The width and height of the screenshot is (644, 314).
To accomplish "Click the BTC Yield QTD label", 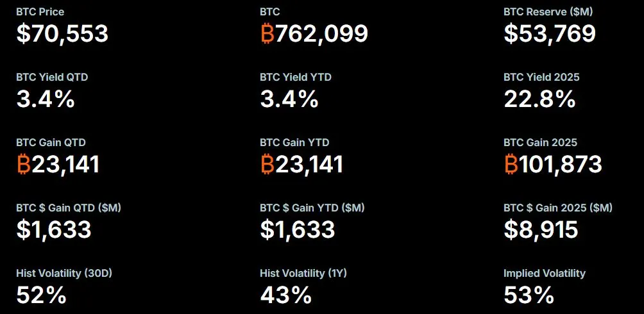I will pos(52,77).
